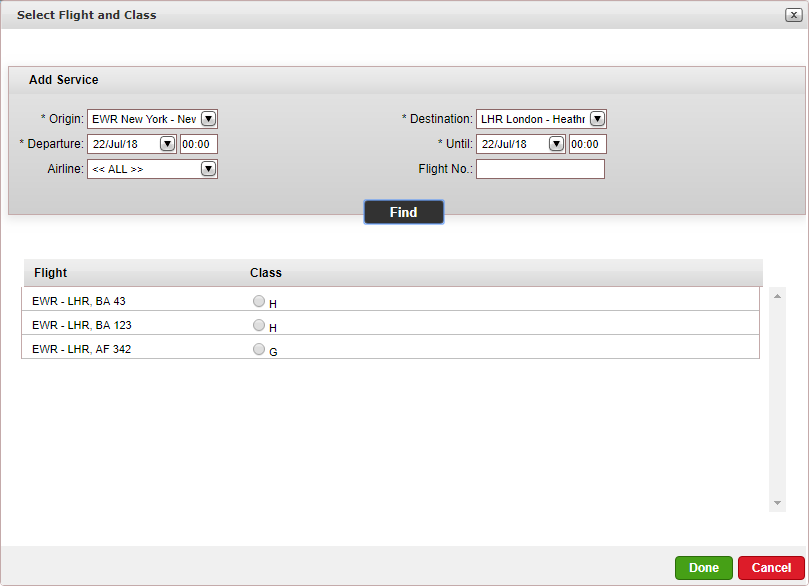Click the Departure time field
809x586 pixels.
pyautogui.click(x=198, y=144)
